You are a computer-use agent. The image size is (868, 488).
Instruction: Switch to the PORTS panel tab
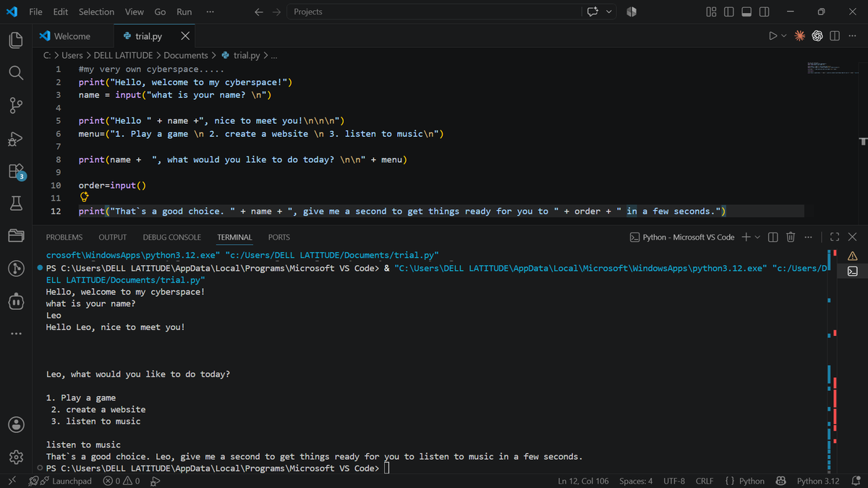pyautogui.click(x=279, y=237)
